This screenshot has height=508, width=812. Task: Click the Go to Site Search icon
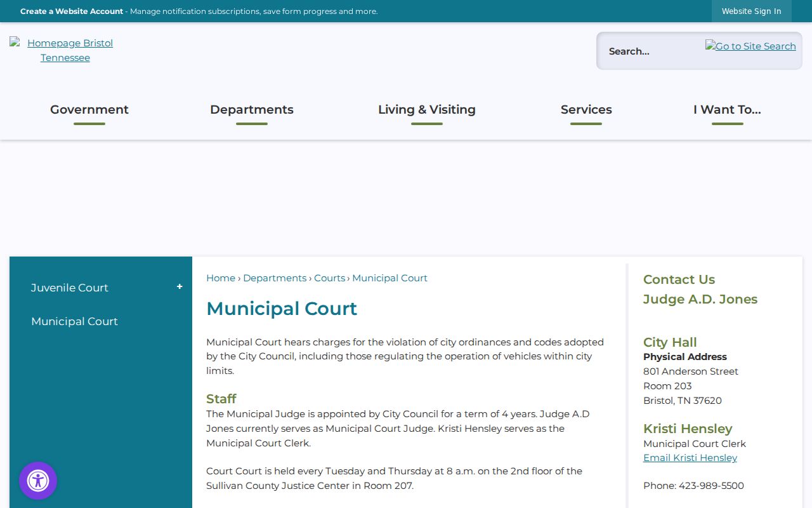750,46
